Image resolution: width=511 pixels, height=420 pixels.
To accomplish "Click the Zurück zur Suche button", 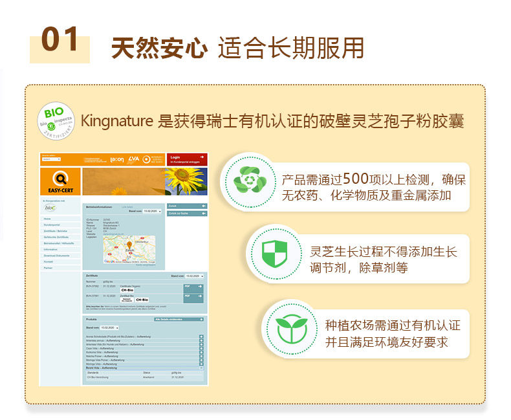I will [x=187, y=214].
